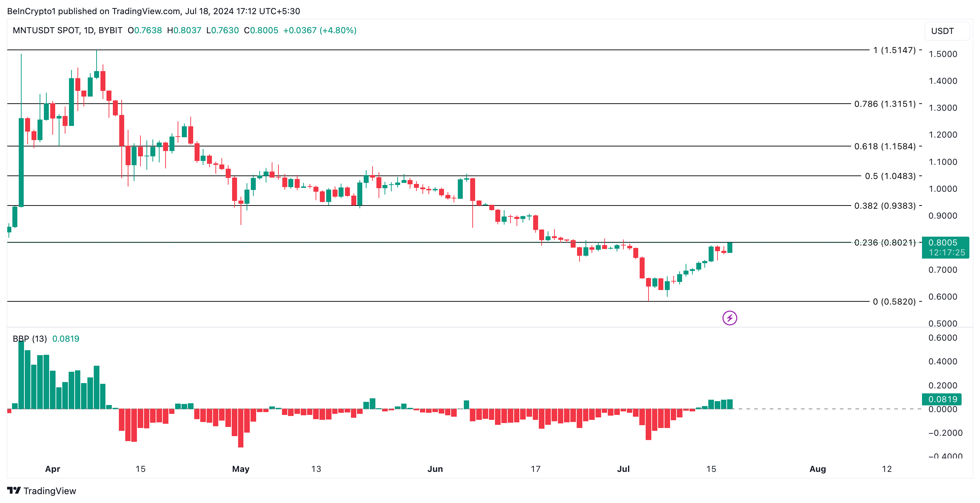
Task: Click the Apr marker on time axis
Action: pos(52,469)
